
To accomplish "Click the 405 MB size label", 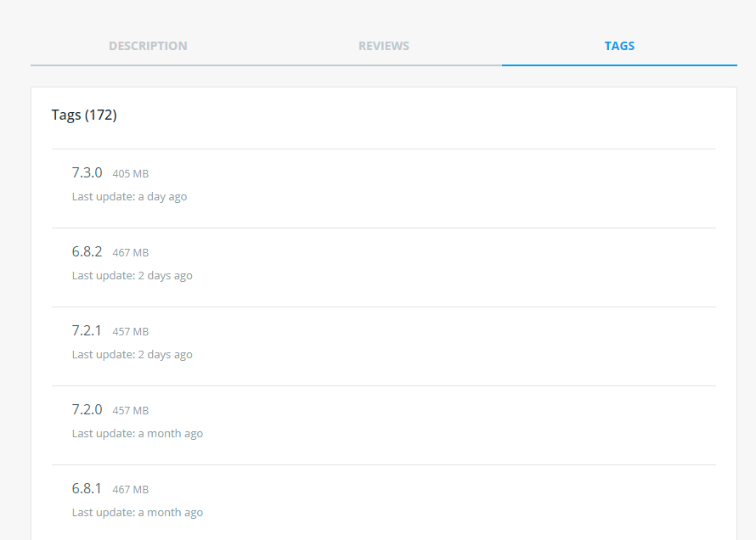I will (x=130, y=174).
